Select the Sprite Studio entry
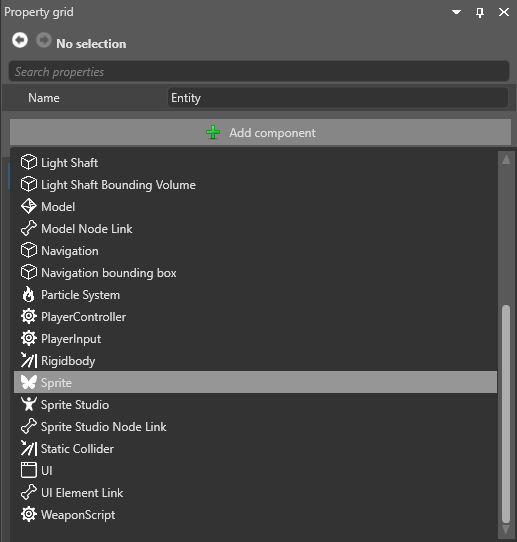The width and height of the screenshot is (517, 542). point(255,404)
